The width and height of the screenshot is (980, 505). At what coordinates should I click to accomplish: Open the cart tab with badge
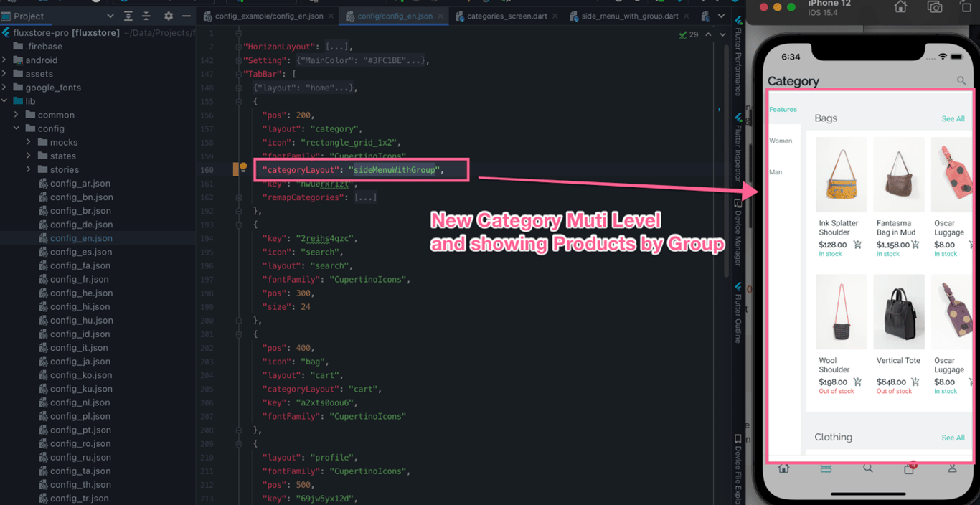tap(910, 468)
